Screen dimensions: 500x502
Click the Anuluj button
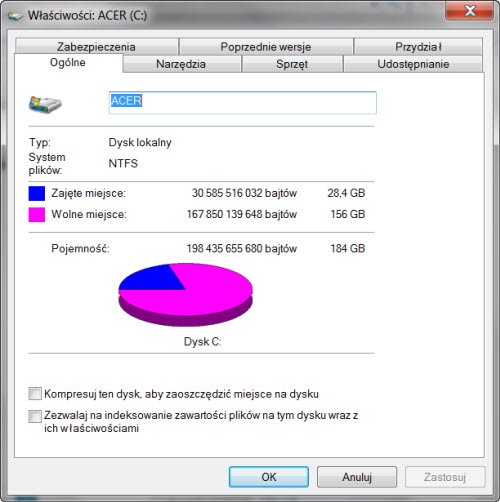pos(357,477)
